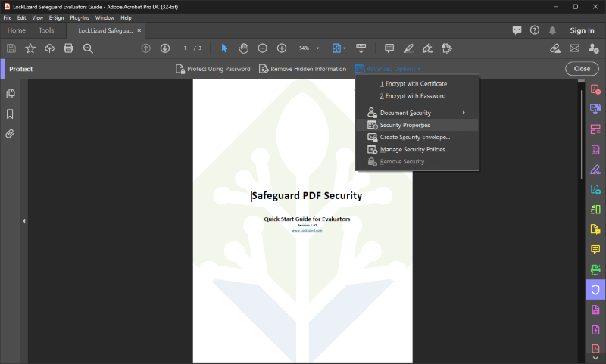Open the www.locklizard.com link

[x=307, y=231]
